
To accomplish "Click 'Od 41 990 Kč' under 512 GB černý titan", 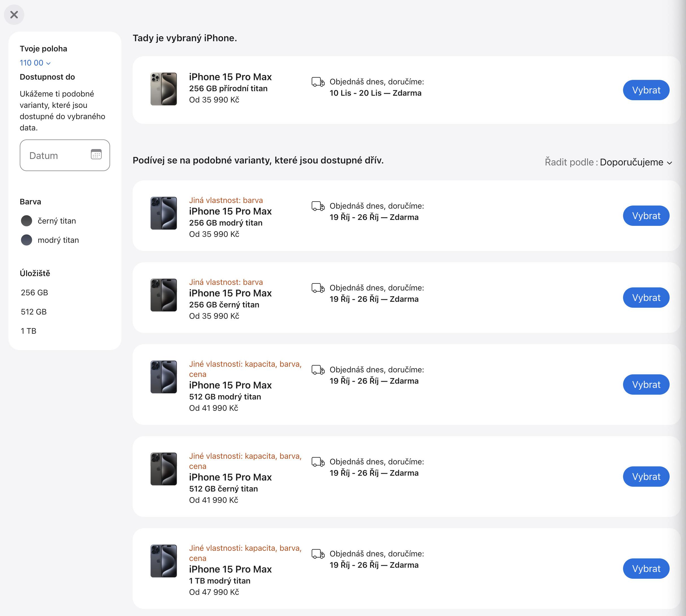I will point(213,500).
